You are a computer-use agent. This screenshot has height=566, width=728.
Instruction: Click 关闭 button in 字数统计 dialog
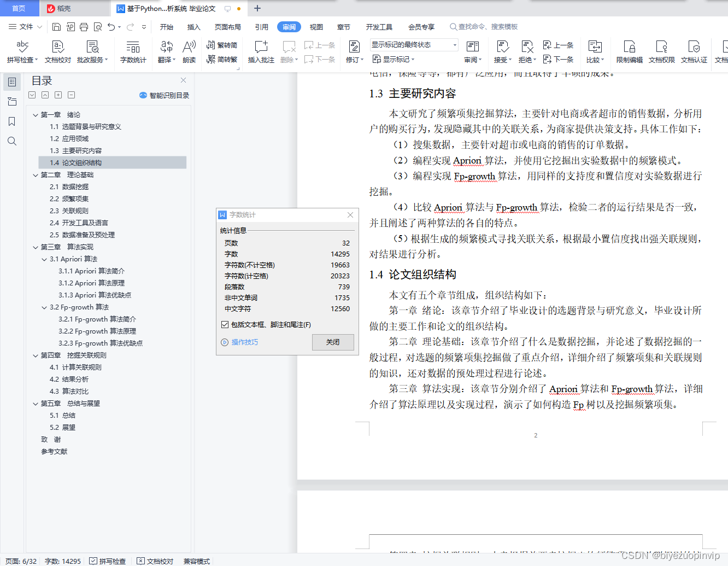point(333,342)
